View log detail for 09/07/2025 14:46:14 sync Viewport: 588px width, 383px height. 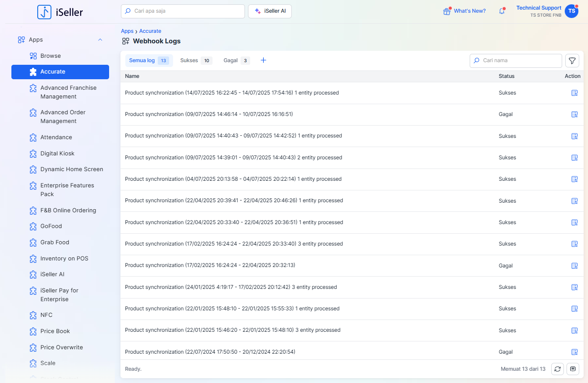point(574,114)
